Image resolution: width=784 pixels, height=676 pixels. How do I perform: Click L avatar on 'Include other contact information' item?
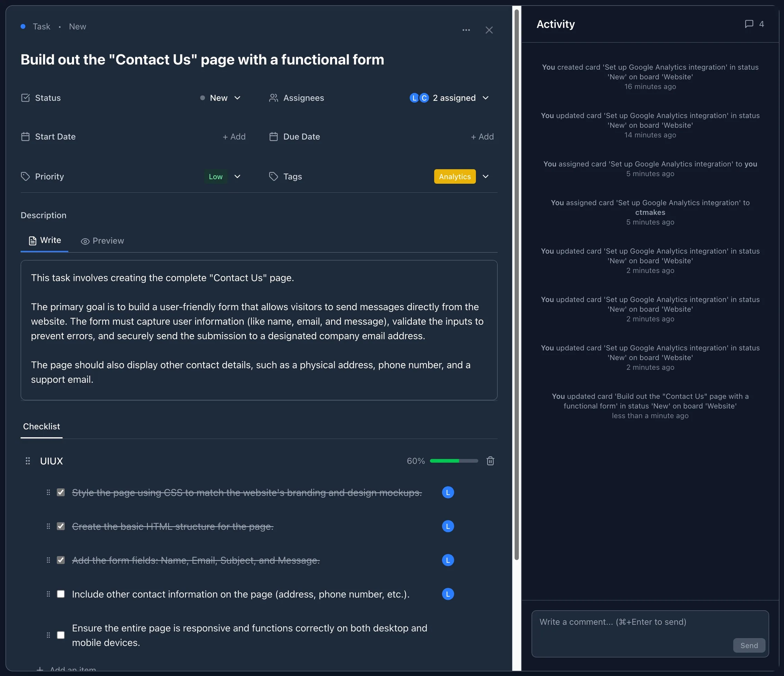pos(448,594)
